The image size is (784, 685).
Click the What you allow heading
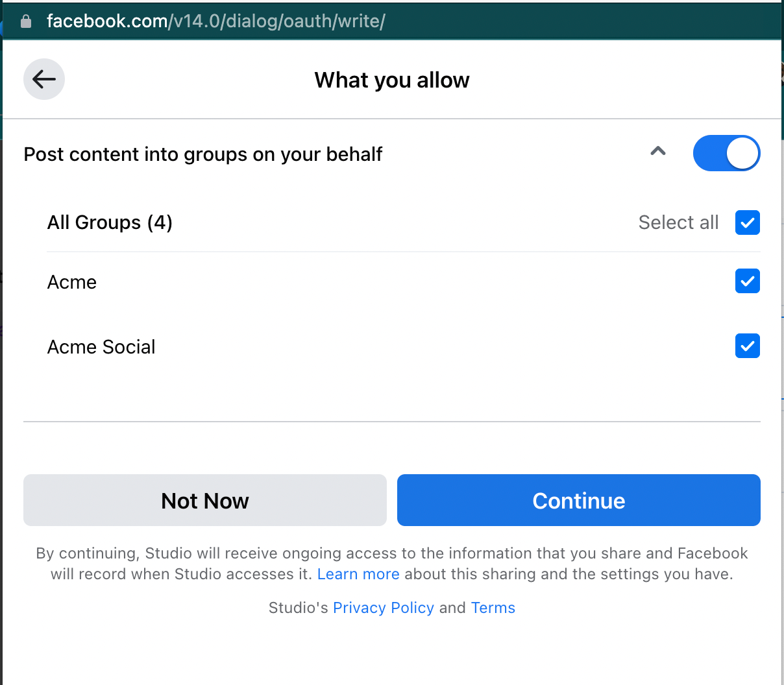391,80
